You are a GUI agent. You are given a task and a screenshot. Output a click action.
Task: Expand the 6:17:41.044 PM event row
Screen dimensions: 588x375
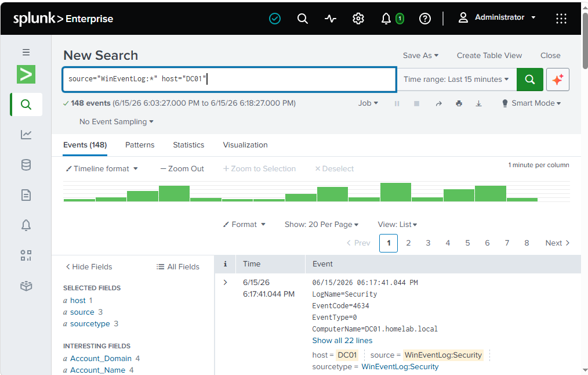point(225,282)
